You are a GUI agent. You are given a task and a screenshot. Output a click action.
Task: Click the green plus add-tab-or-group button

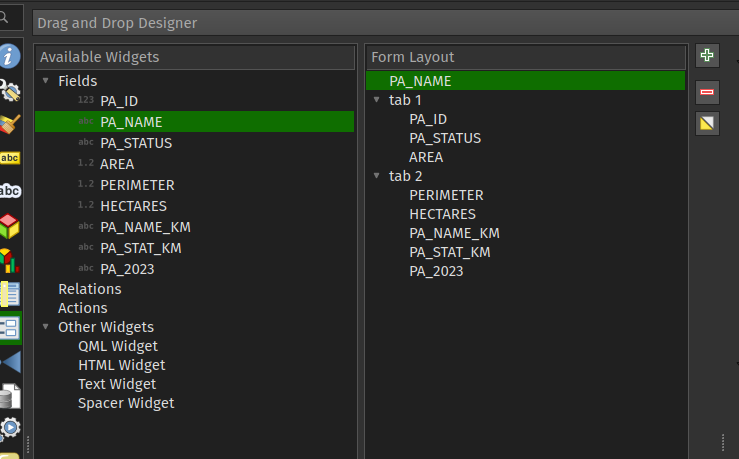pos(707,56)
